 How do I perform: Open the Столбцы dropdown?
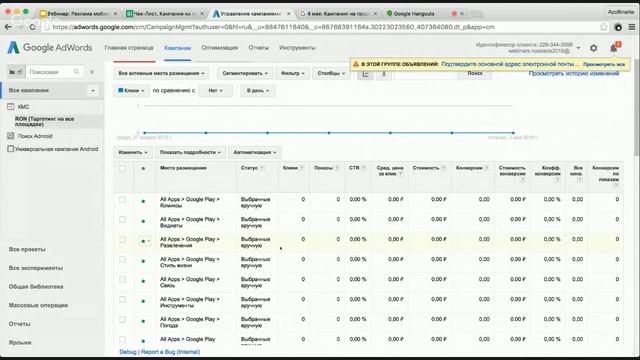pos(331,73)
